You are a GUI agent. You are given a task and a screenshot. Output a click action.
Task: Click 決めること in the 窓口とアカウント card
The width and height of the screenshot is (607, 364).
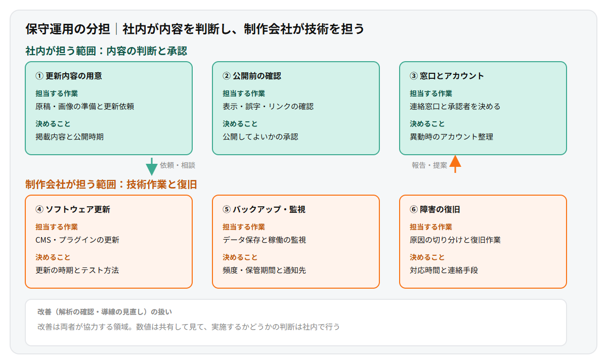pos(427,124)
